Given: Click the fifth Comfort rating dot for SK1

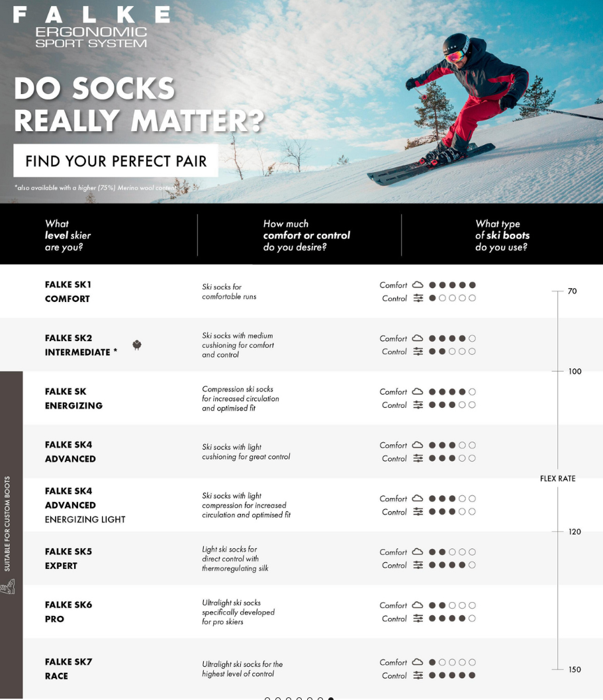Looking at the screenshot, I should click(x=472, y=285).
